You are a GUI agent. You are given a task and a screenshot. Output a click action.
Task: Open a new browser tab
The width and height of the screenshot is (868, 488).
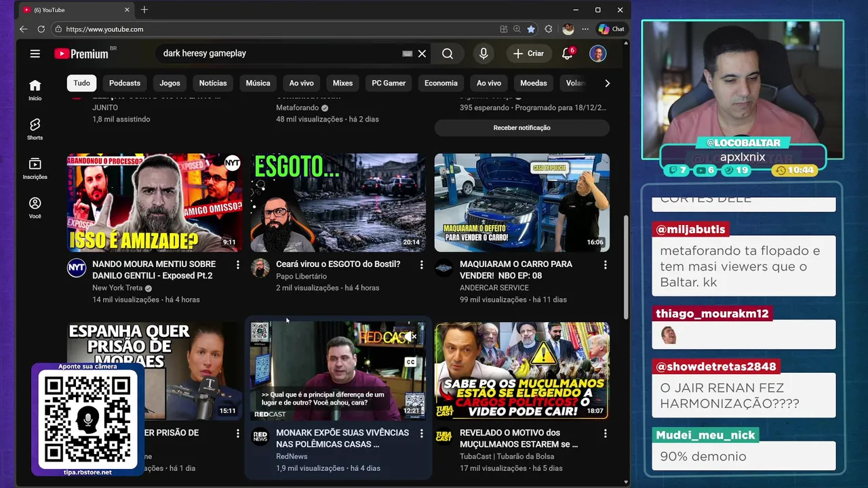point(144,9)
